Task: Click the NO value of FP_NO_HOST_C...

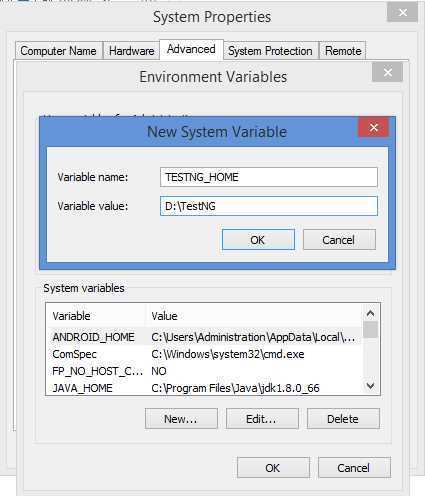Action: [159, 371]
